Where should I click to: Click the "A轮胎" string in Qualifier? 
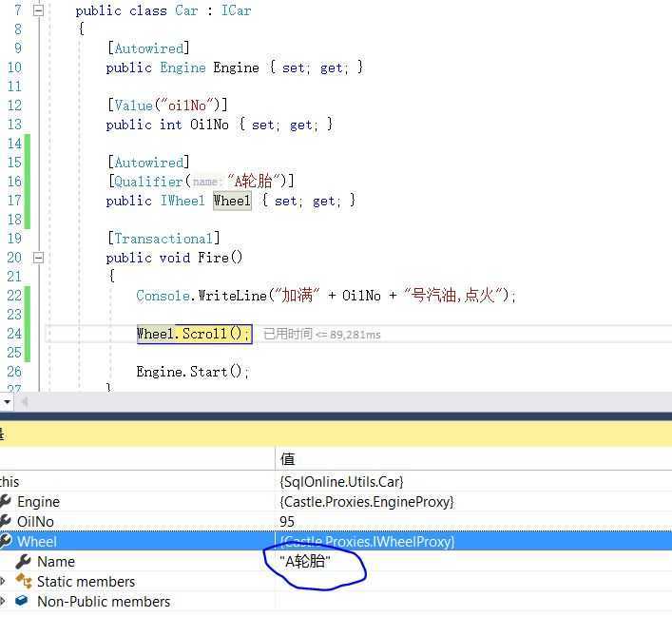click(256, 181)
